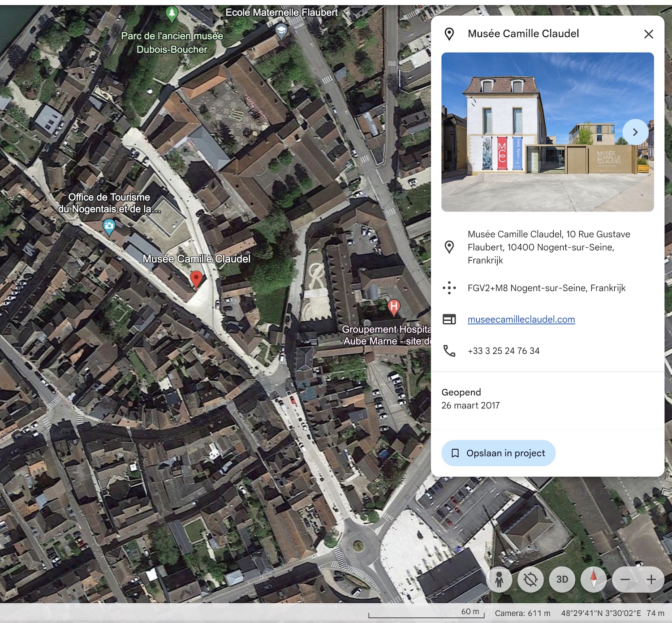Open Street View with the pegman icon

499,580
